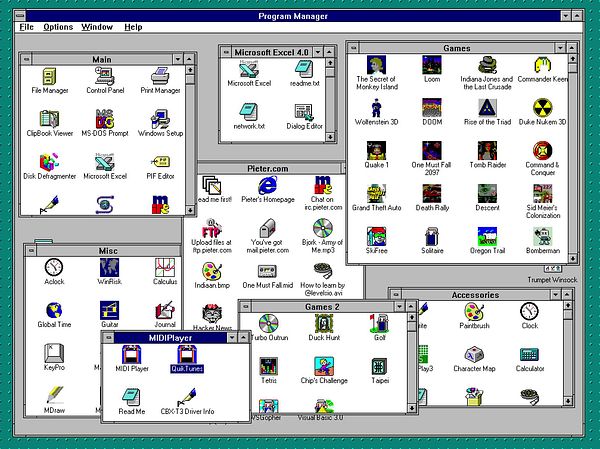600x449 pixels.
Task: Click Games window scroll-down arrow
Action: [572, 259]
